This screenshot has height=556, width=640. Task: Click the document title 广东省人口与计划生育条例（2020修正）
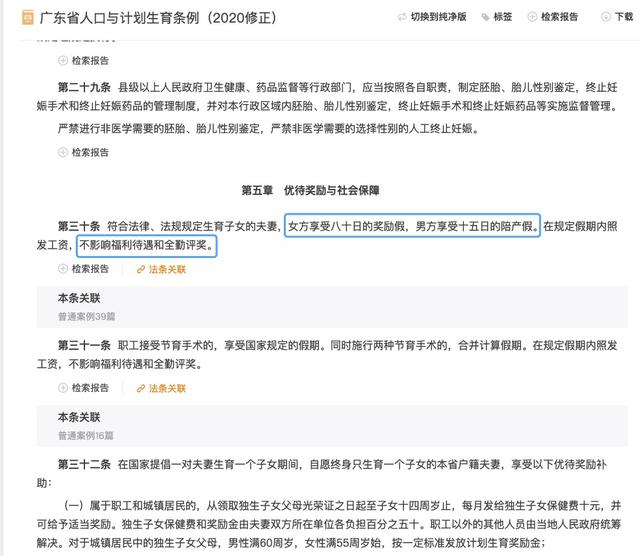tap(159, 18)
